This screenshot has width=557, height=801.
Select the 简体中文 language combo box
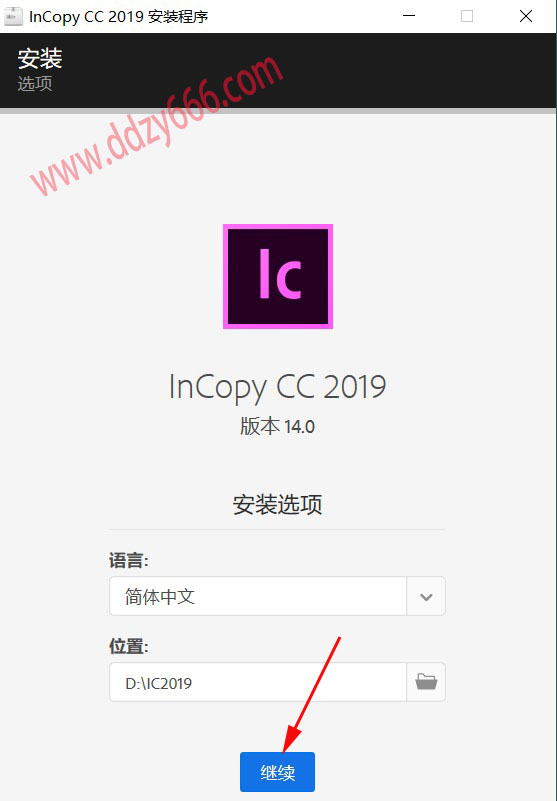(277, 596)
